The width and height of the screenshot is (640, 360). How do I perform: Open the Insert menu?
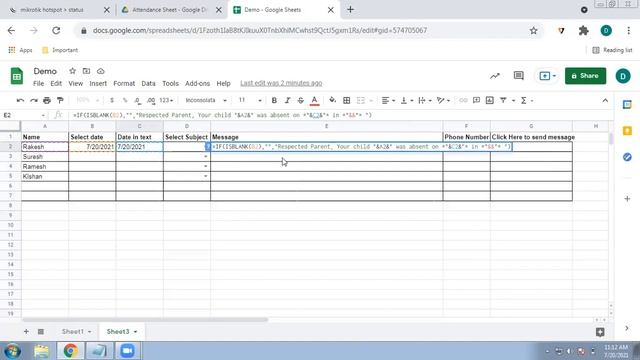98,83
